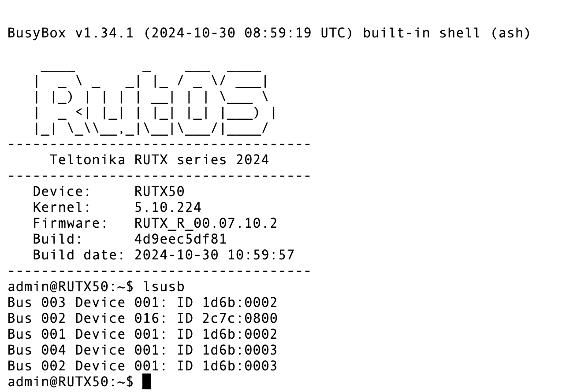The image size is (581, 392).
Task: Click the Firmware: label
Action: coord(70,223)
